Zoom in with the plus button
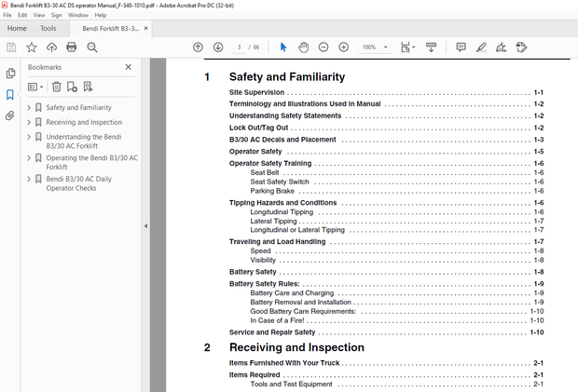This screenshot has width=578, height=392. (344, 47)
